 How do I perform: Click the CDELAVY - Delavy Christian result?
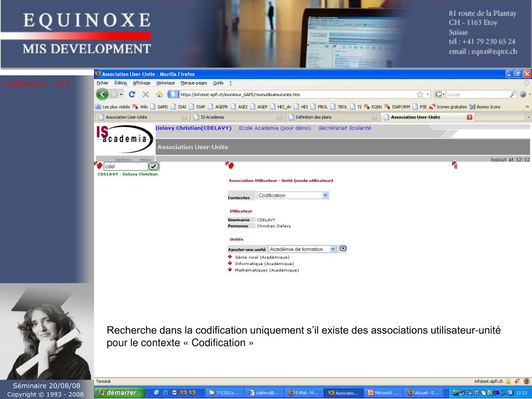tap(128, 174)
